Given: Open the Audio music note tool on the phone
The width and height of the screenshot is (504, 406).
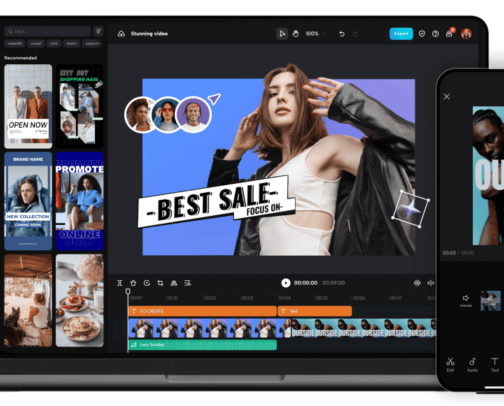Looking at the screenshot, I should tap(472, 364).
